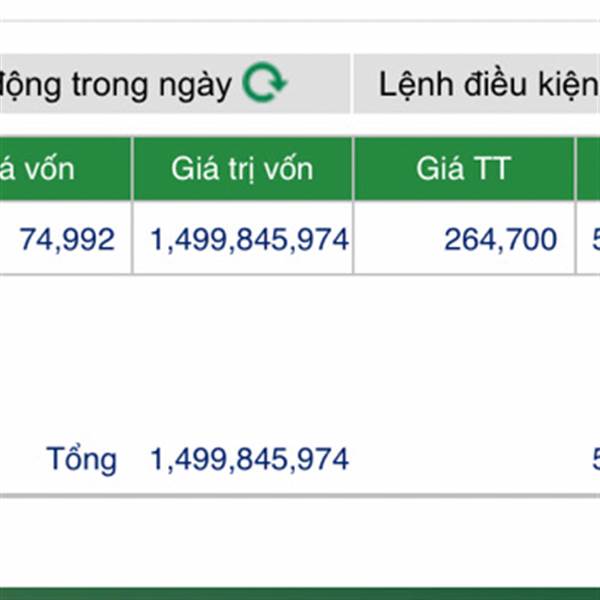Click the green refresh icon
600x600 pixels.
(x=265, y=84)
